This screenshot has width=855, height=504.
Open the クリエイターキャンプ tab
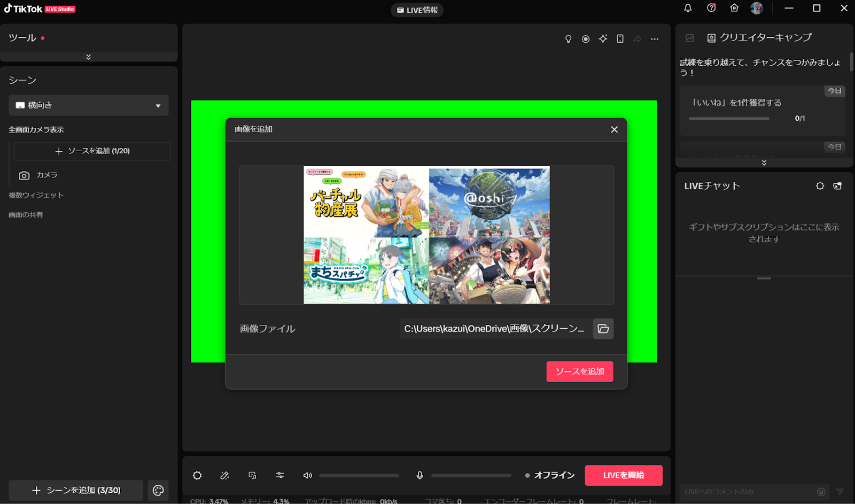tap(759, 37)
